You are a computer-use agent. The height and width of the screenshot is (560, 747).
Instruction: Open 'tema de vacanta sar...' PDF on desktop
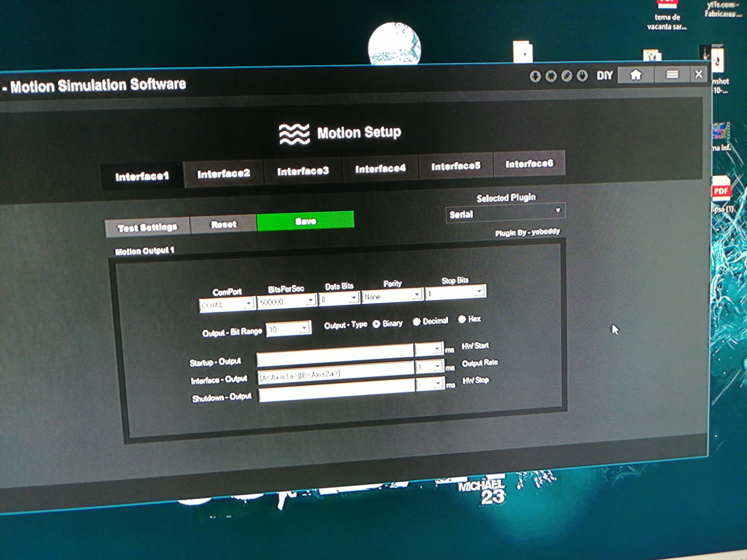667,15
